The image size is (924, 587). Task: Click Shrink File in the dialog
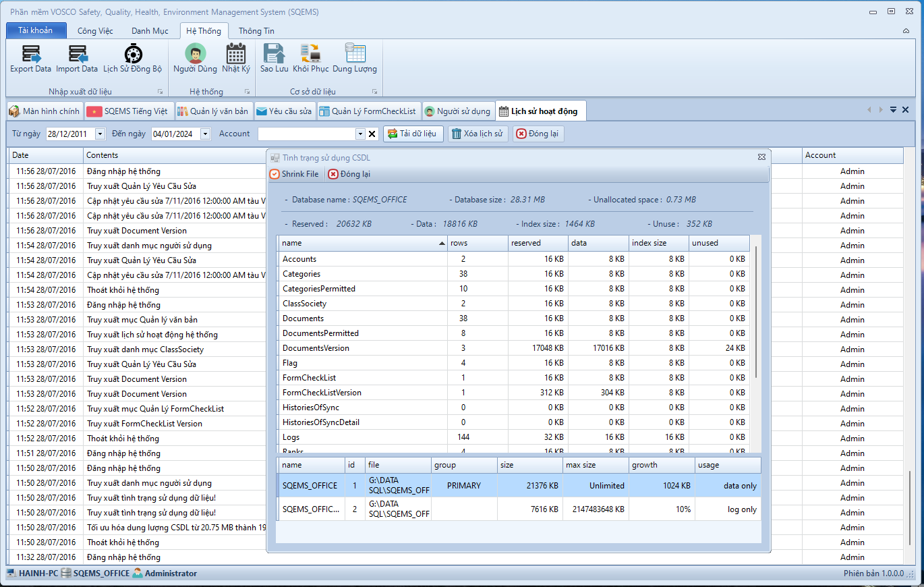coord(295,174)
